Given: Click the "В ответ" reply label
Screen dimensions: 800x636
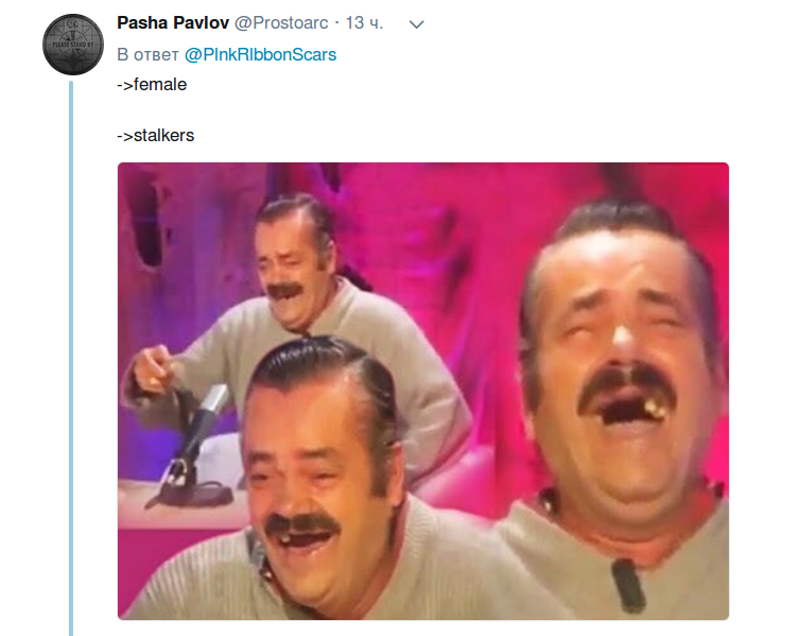Looking at the screenshot, I should coord(147,55).
